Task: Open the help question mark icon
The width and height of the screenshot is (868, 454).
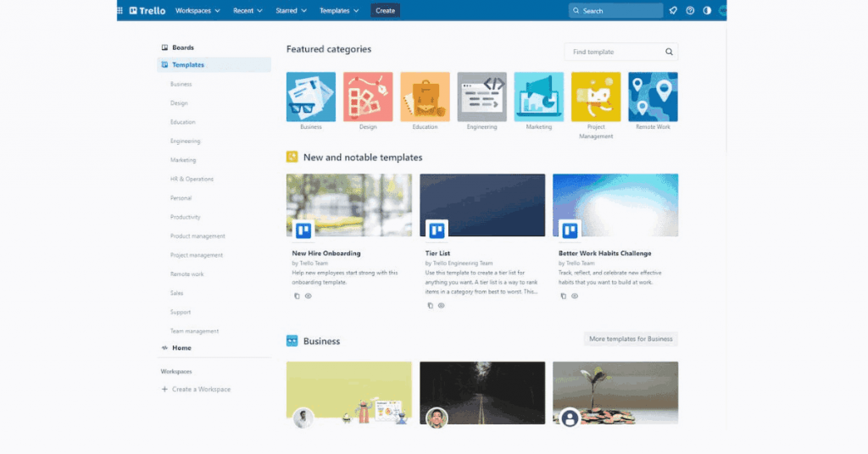Action: pyautogui.click(x=690, y=10)
